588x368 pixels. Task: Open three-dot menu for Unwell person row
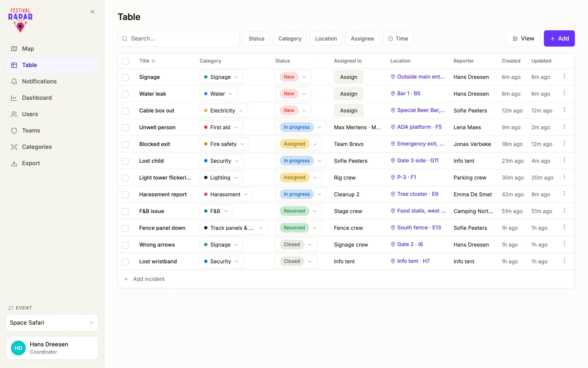pos(564,127)
